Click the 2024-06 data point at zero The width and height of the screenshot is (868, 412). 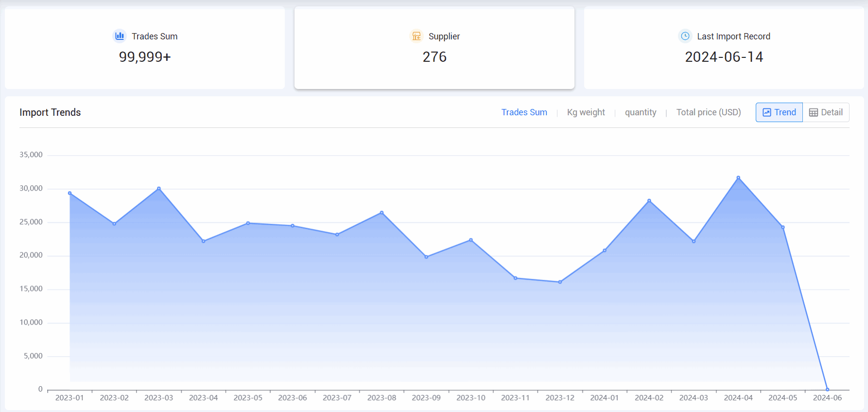827,390
